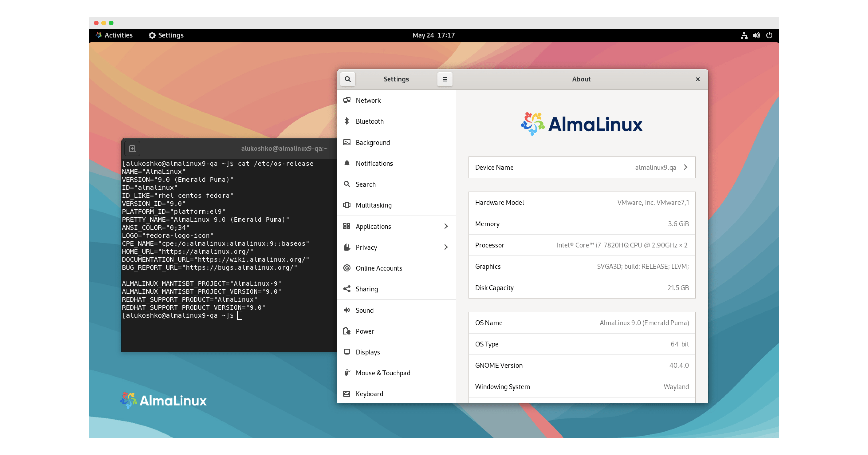Open the Network settings panel
Viewport: 868px width, 455px height.
pyautogui.click(x=396, y=100)
